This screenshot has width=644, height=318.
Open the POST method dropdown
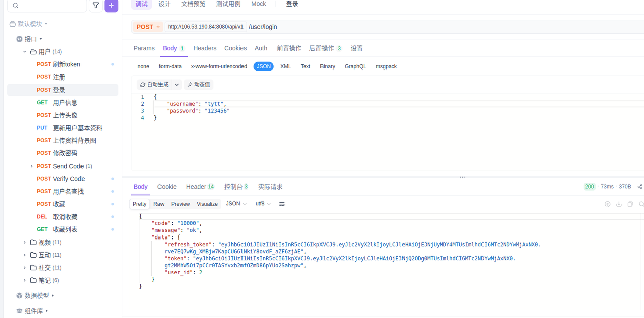148,27
